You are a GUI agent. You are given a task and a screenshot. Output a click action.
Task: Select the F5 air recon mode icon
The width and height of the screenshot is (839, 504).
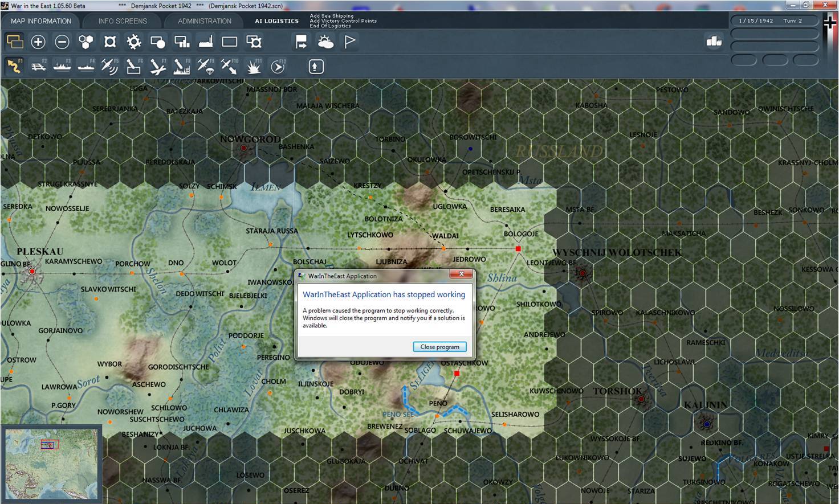[110, 67]
